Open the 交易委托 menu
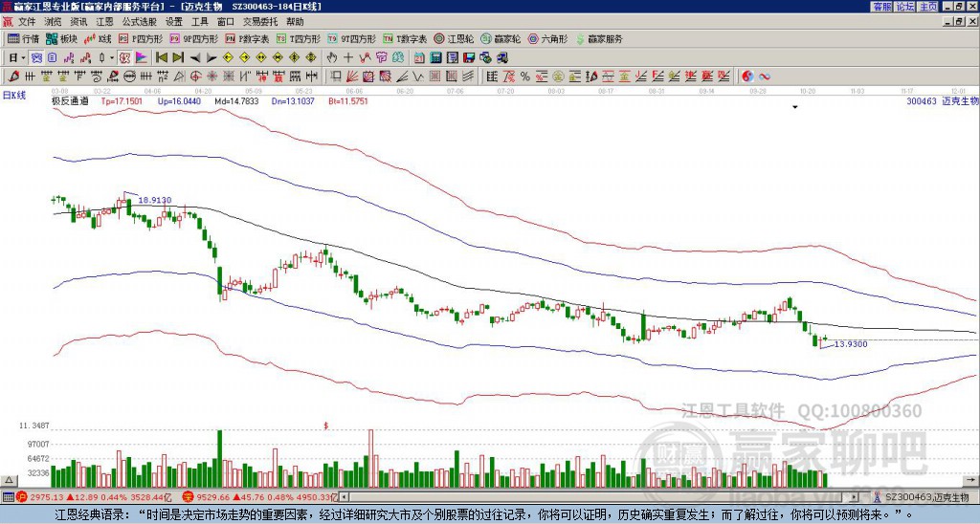Image resolution: width=980 pixels, height=524 pixels. tap(260, 22)
